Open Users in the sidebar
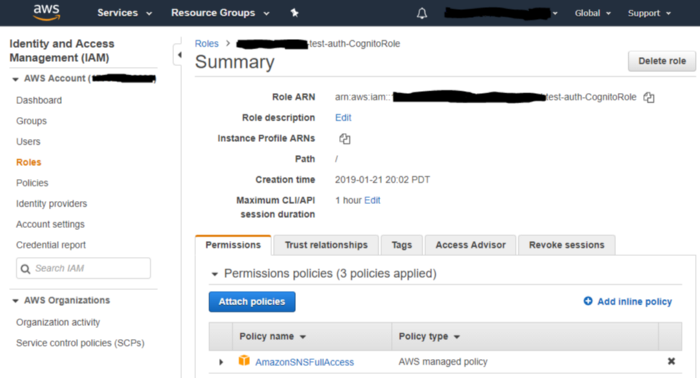The height and width of the screenshot is (378, 700). 28,141
